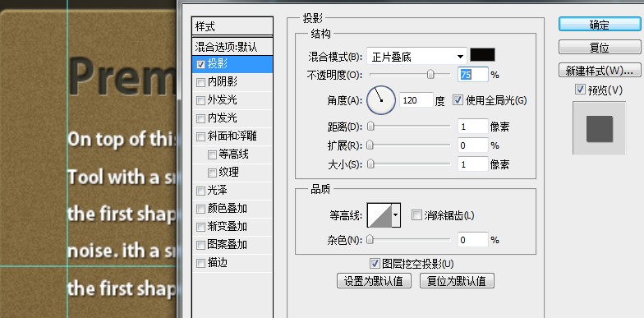
Task: Enable the 斜面和浮雕 checkbox
Action: [200, 136]
